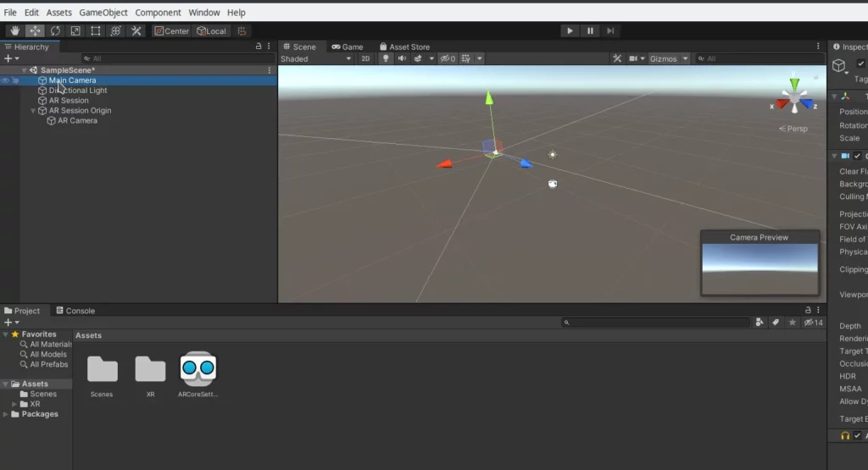Start Play mode

(x=570, y=31)
